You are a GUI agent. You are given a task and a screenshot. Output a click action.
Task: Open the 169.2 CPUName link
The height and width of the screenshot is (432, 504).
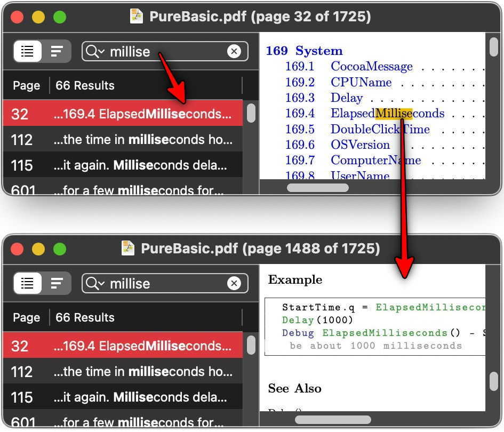339,82
